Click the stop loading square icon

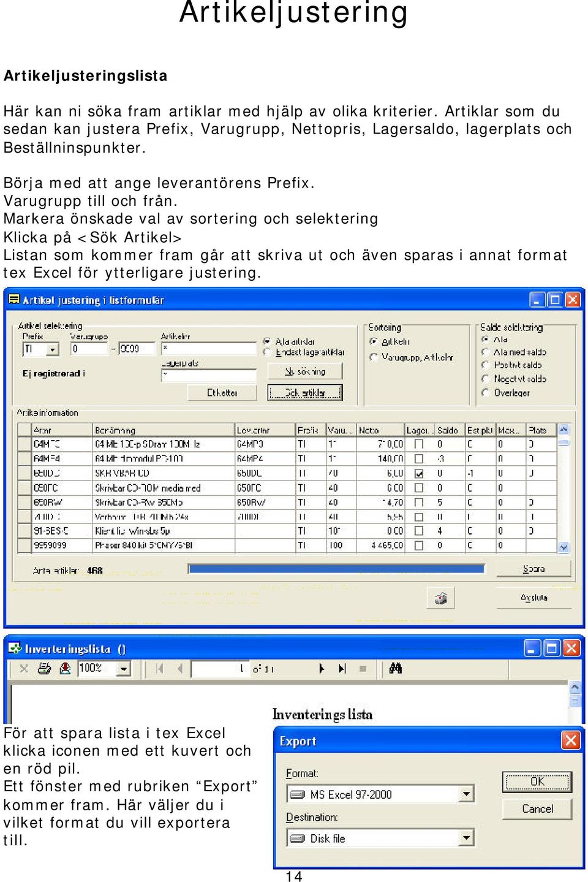(363, 669)
